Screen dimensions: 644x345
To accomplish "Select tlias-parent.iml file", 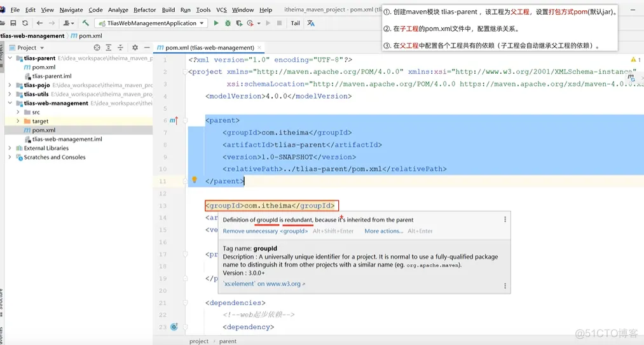I will click(x=48, y=76).
